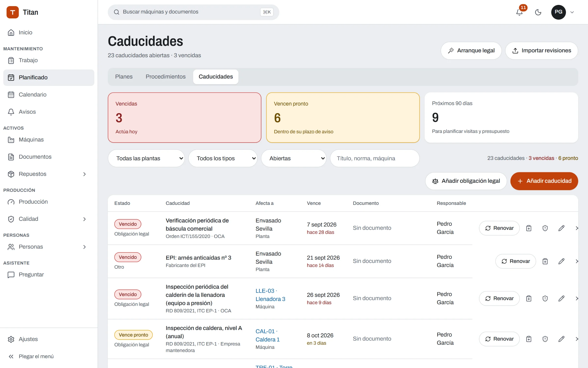
Task: Open Documentos in the sidebar
Action: (x=49, y=157)
